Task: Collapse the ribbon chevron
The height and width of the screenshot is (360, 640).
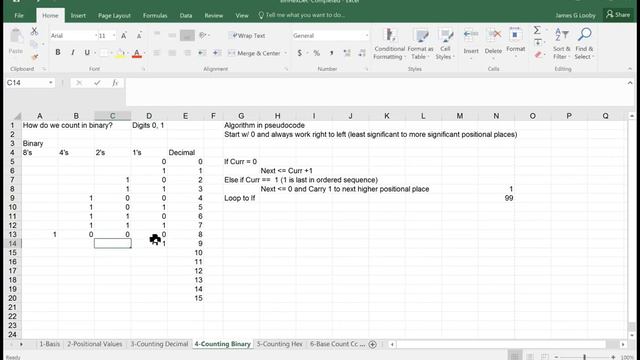Action: (630, 69)
